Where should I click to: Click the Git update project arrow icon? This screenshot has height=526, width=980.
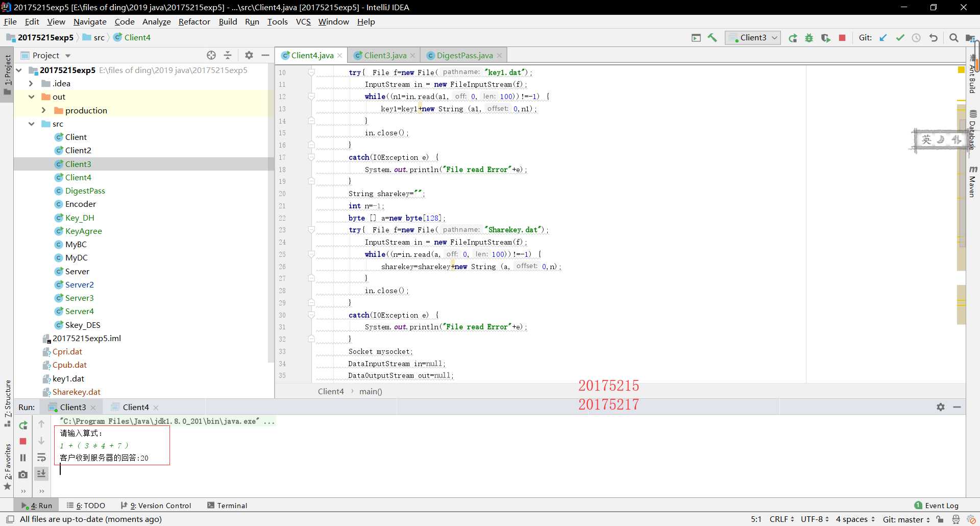click(884, 38)
